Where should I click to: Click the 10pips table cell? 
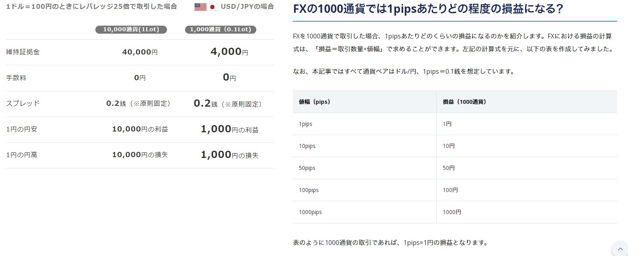(307, 146)
